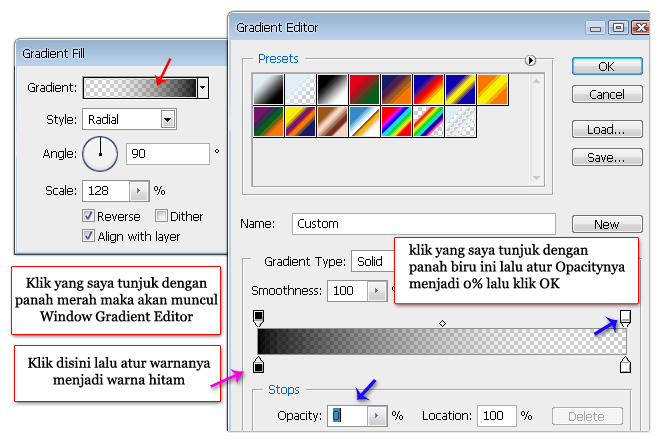Select the right transparent opacity stop
The width and height of the screenshot is (661, 441).
625,318
